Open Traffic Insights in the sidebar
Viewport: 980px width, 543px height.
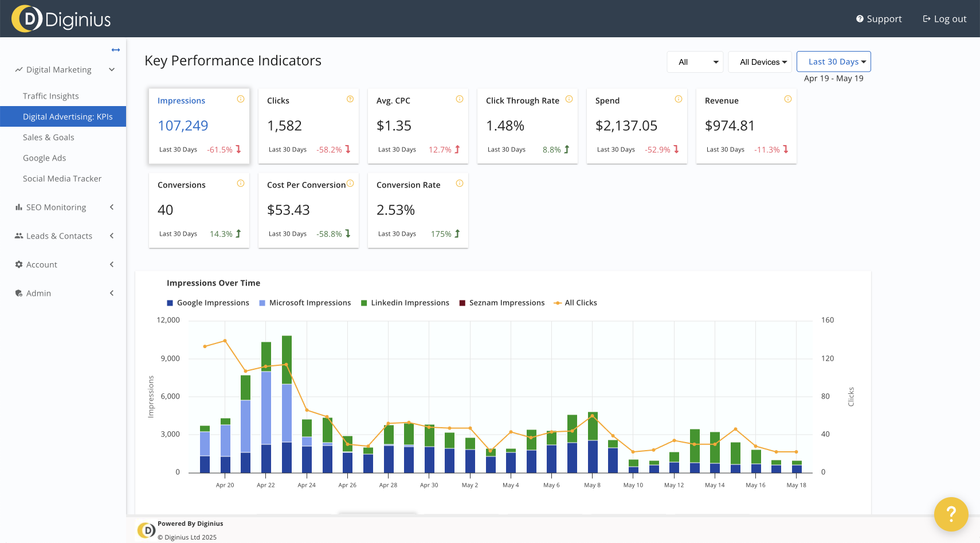tap(51, 96)
